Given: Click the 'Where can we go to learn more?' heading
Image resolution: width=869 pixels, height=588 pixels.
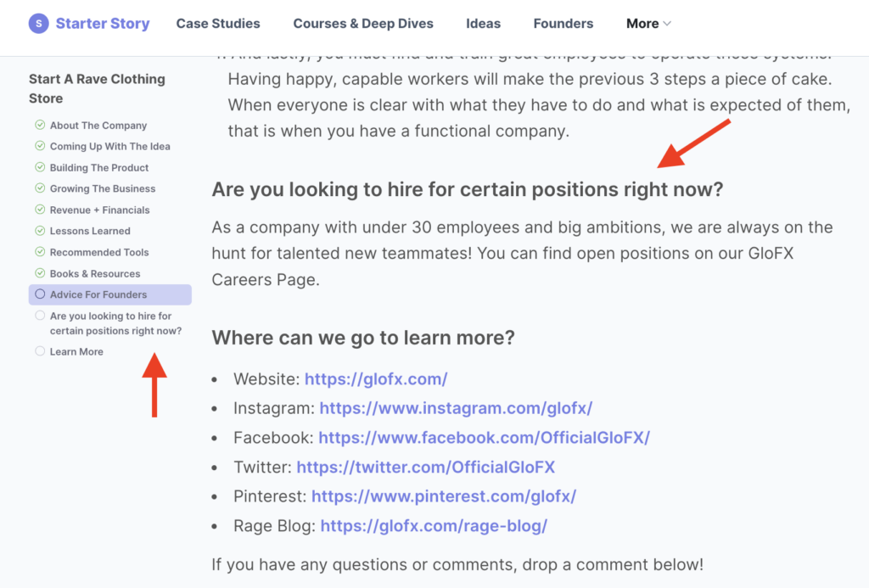Looking at the screenshot, I should click(363, 338).
